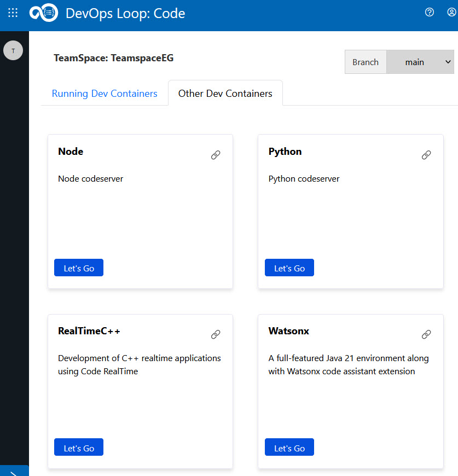Launch Node container with Let's Go
The width and height of the screenshot is (458, 476).
click(79, 268)
